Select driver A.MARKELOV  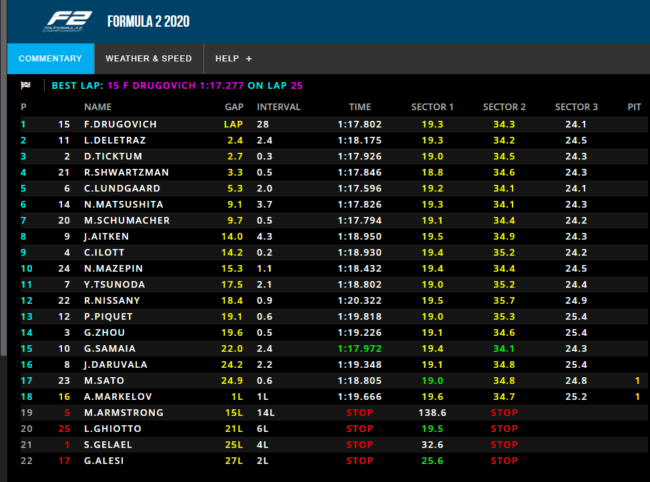tap(118, 397)
